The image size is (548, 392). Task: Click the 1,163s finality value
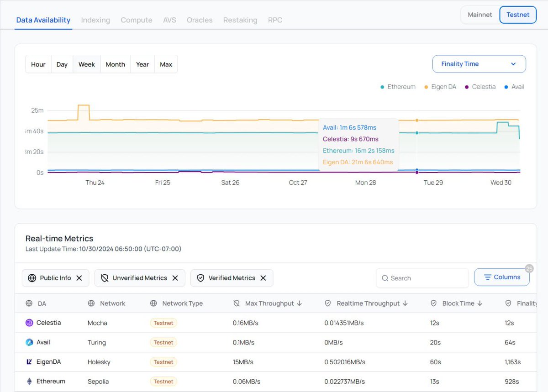pos(512,362)
